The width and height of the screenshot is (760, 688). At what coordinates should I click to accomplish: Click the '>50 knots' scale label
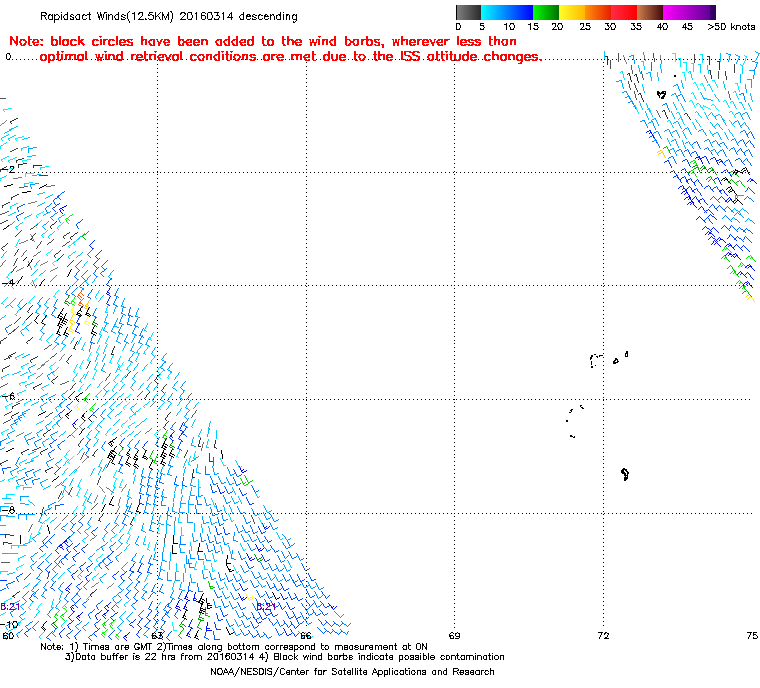[731, 27]
